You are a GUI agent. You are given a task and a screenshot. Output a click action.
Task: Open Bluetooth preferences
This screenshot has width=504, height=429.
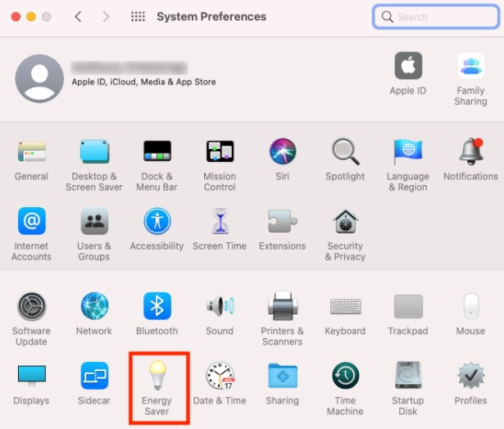pos(157,306)
